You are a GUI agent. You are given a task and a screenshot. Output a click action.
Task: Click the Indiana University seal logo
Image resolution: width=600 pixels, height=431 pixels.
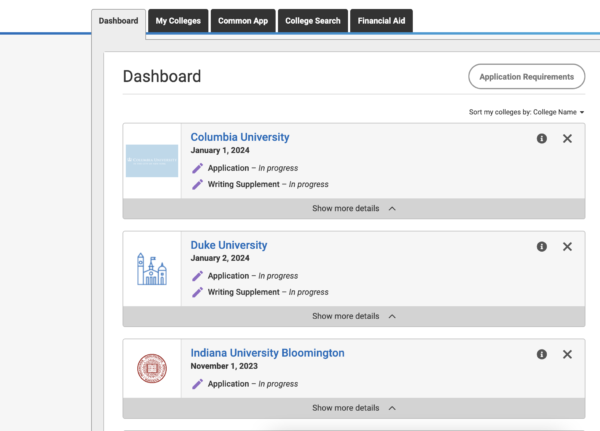152,369
